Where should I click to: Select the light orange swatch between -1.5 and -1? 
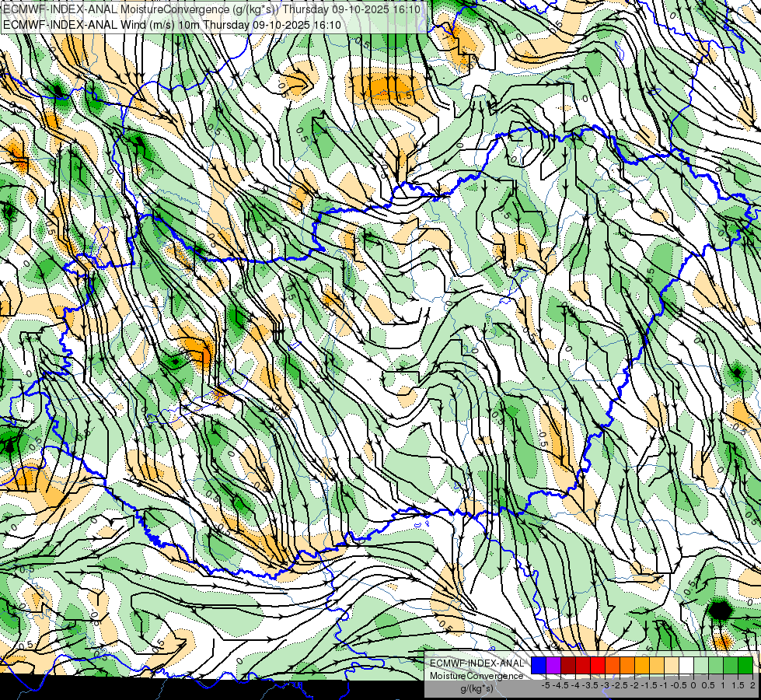tap(657, 665)
